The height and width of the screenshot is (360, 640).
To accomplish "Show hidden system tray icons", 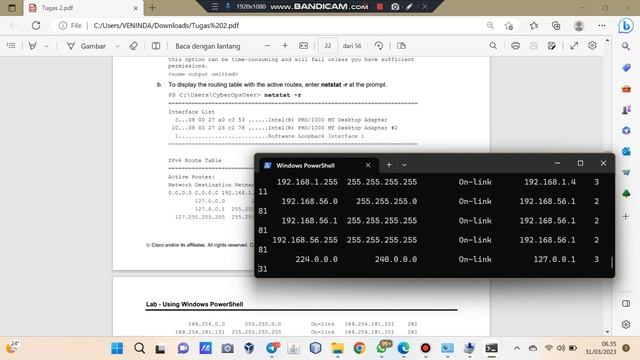I will [x=517, y=348].
